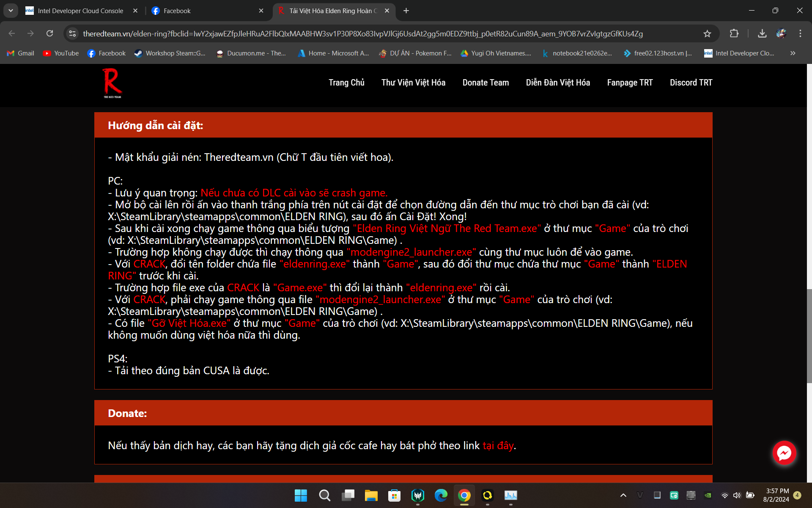Click 'Hướng dẫn cài đặt:' heading

click(155, 125)
